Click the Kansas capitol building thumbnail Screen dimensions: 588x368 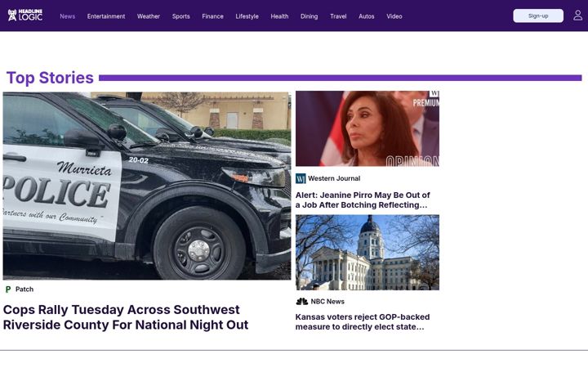click(367, 253)
